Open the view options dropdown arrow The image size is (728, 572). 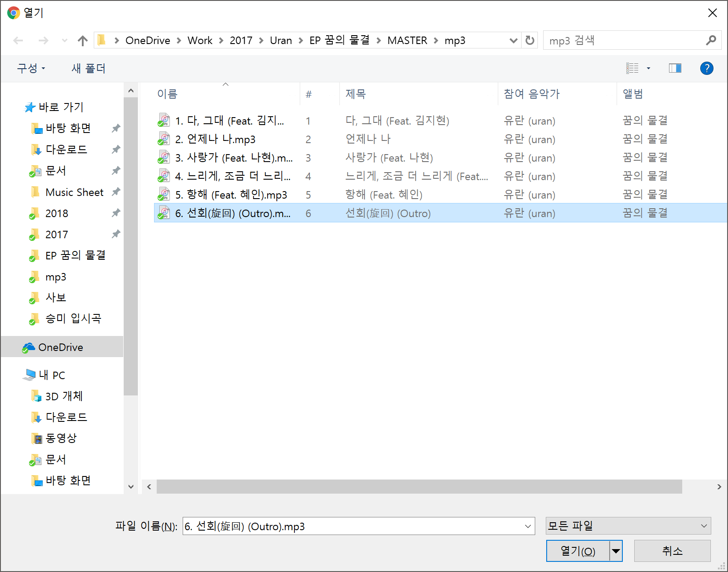click(648, 68)
